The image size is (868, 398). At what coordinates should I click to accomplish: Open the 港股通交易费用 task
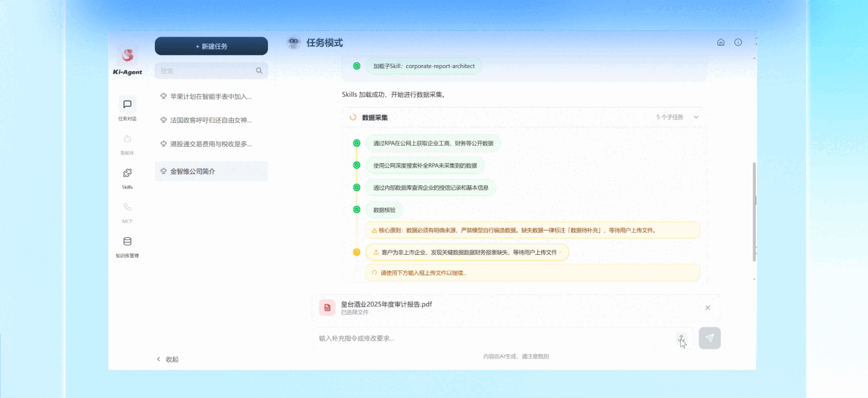pos(211,144)
